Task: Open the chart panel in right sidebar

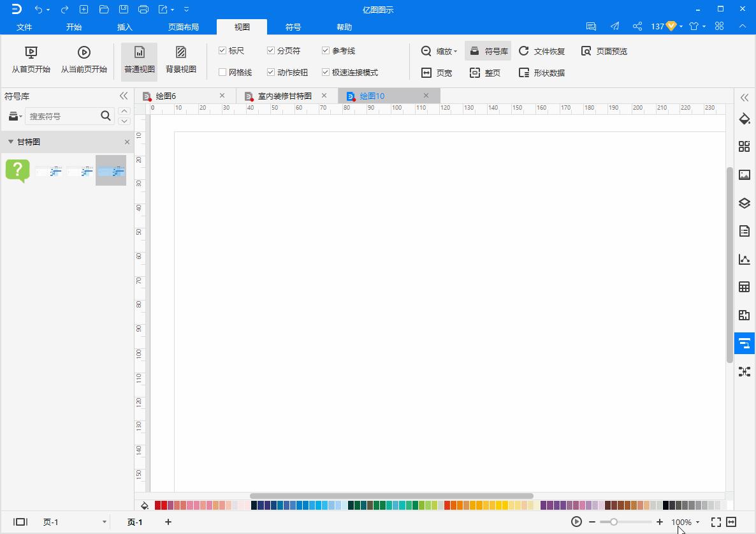Action: pyautogui.click(x=745, y=260)
